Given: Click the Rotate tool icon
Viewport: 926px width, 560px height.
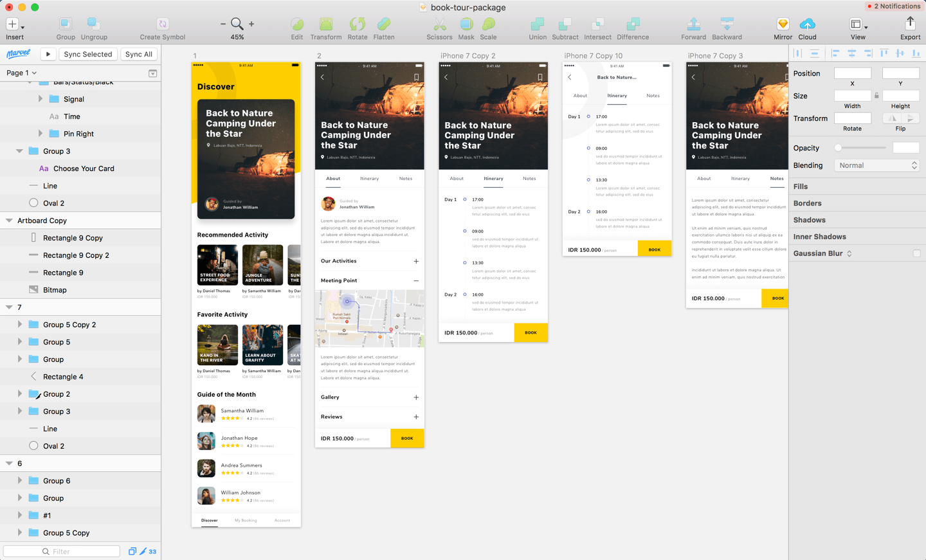Looking at the screenshot, I should click(x=357, y=25).
